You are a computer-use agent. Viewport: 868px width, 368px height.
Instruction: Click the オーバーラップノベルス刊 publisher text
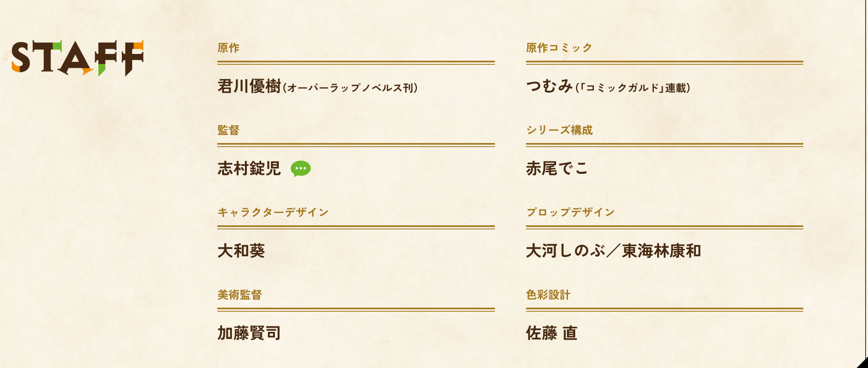350,88
